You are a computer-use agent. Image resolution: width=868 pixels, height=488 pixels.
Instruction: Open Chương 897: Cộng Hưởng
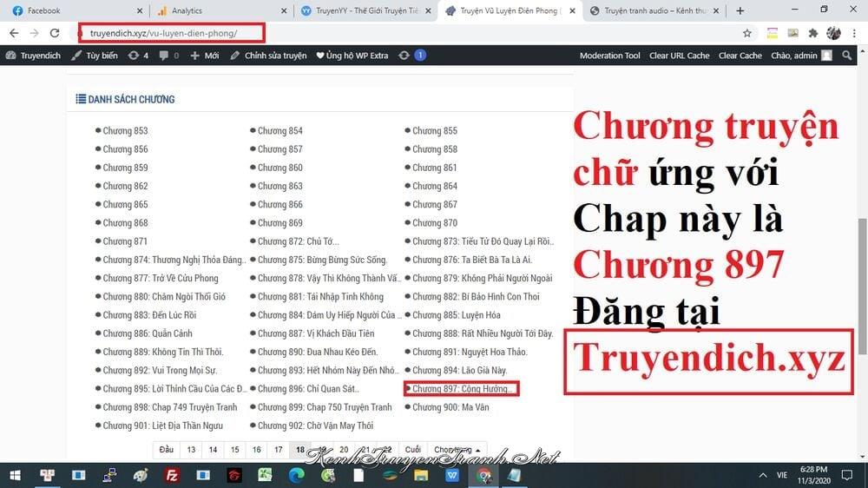pos(463,388)
